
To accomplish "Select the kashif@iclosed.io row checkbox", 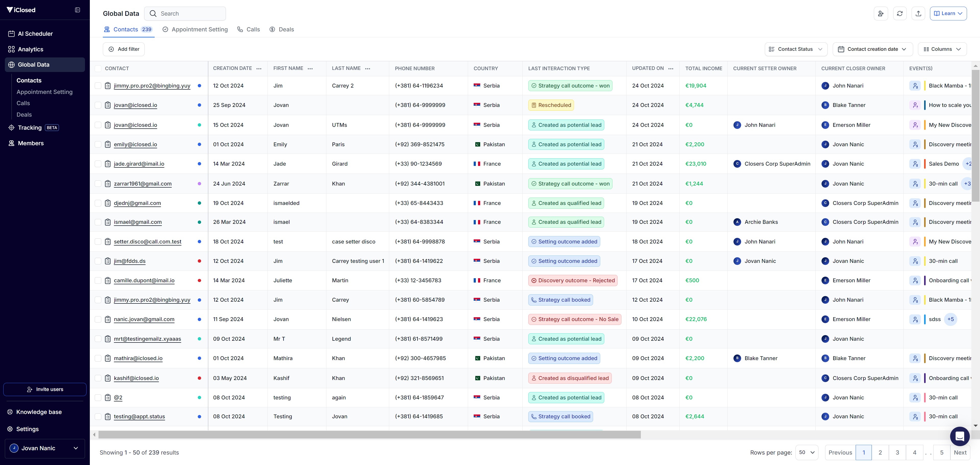I will point(98,378).
